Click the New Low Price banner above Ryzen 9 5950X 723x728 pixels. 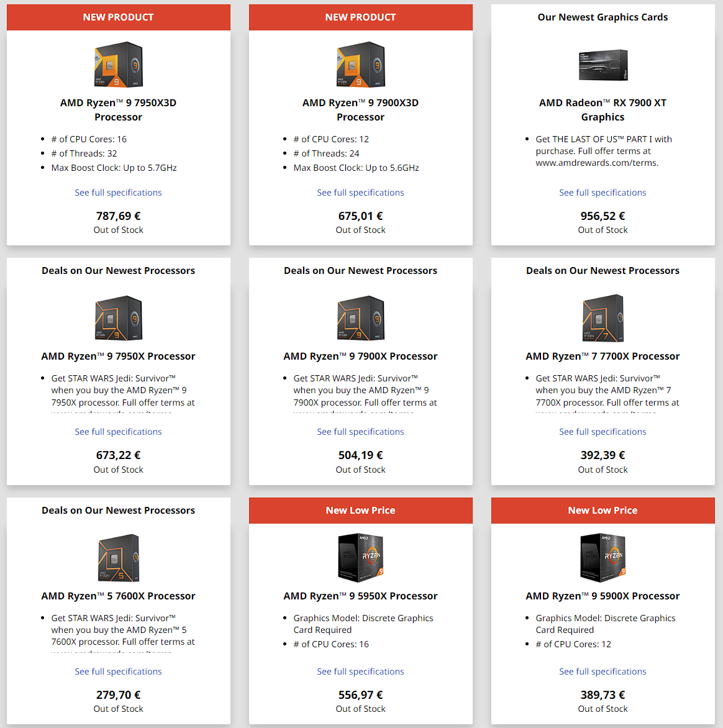click(361, 510)
